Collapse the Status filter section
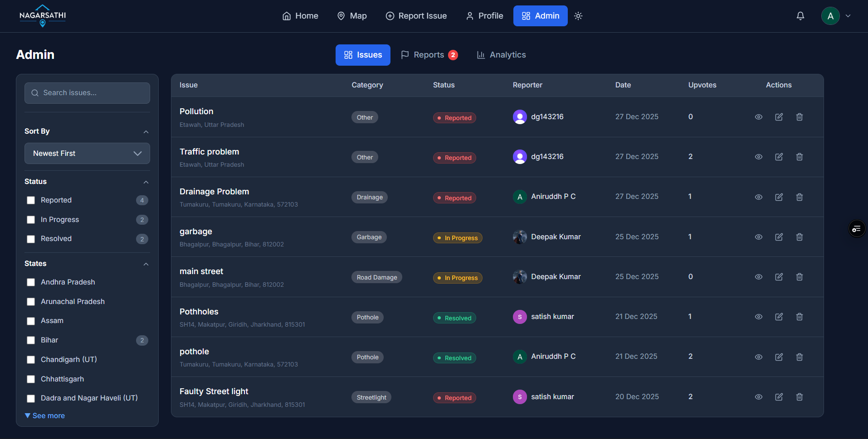Viewport: 868px width, 439px height. click(146, 182)
